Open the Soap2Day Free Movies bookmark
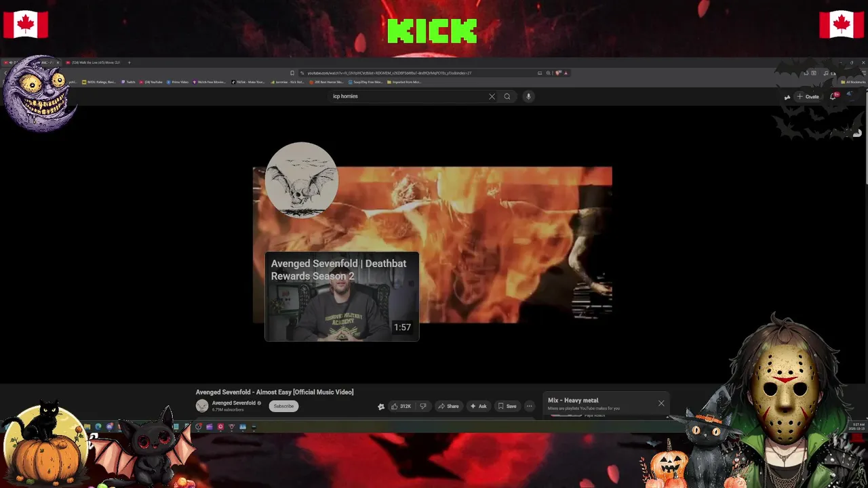 coord(366,82)
